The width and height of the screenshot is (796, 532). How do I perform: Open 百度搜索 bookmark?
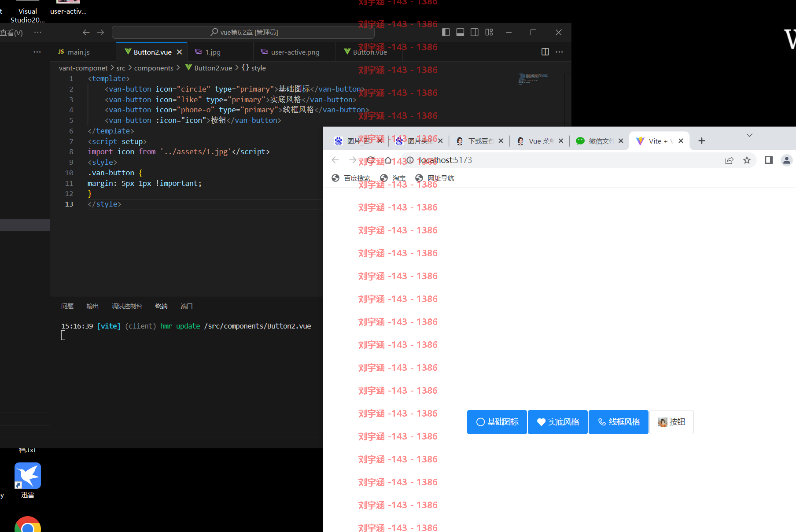[x=351, y=178]
